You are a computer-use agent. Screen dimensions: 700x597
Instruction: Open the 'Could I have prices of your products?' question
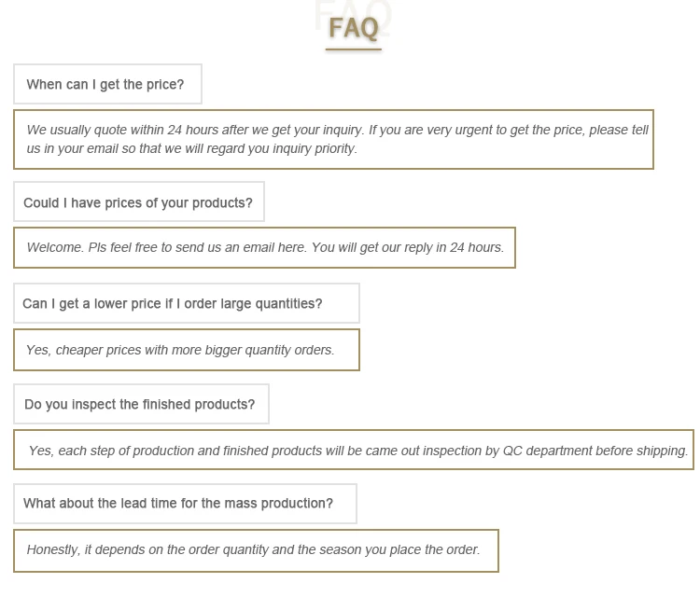(139, 201)
